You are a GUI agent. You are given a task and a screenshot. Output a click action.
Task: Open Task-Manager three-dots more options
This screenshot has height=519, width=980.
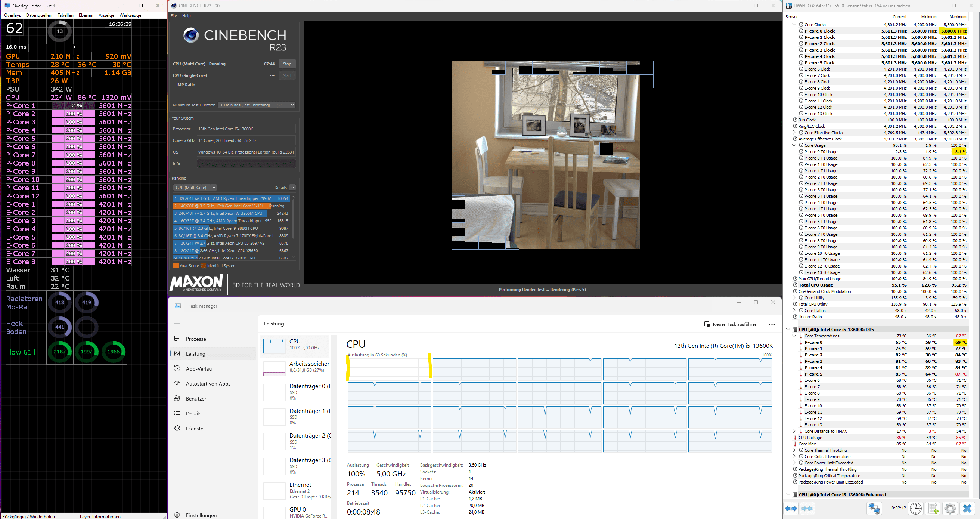pos(772,324)
